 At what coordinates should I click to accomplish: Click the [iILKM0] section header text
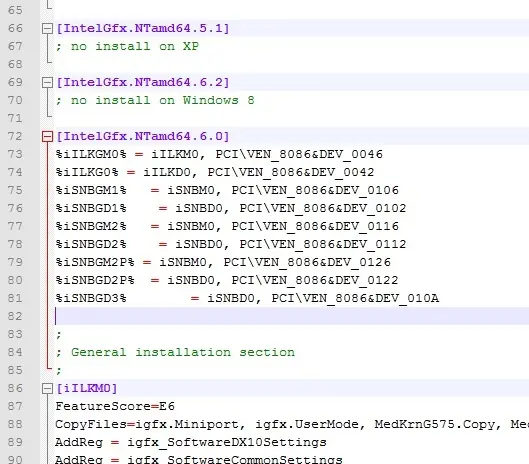coord(87,388)
